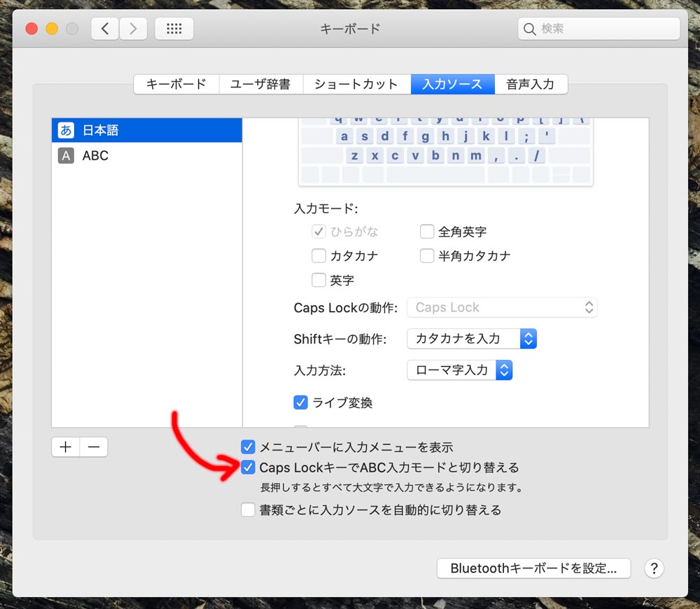Minimize the window with the yellow button
This screenshot has width=700, height=609.
click(x=52, y=29)
